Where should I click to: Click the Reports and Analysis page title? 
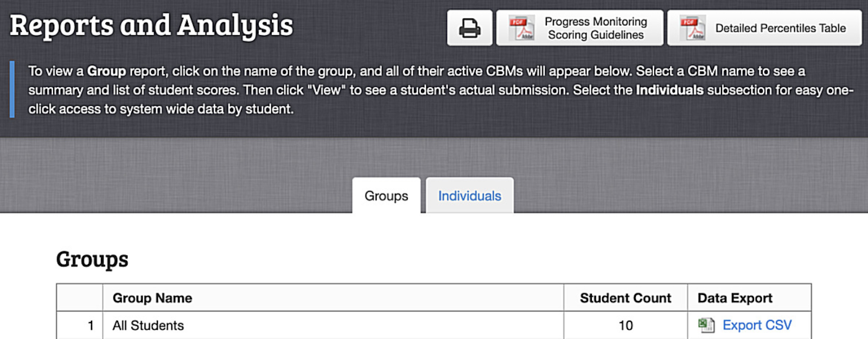tap(151, 25)
